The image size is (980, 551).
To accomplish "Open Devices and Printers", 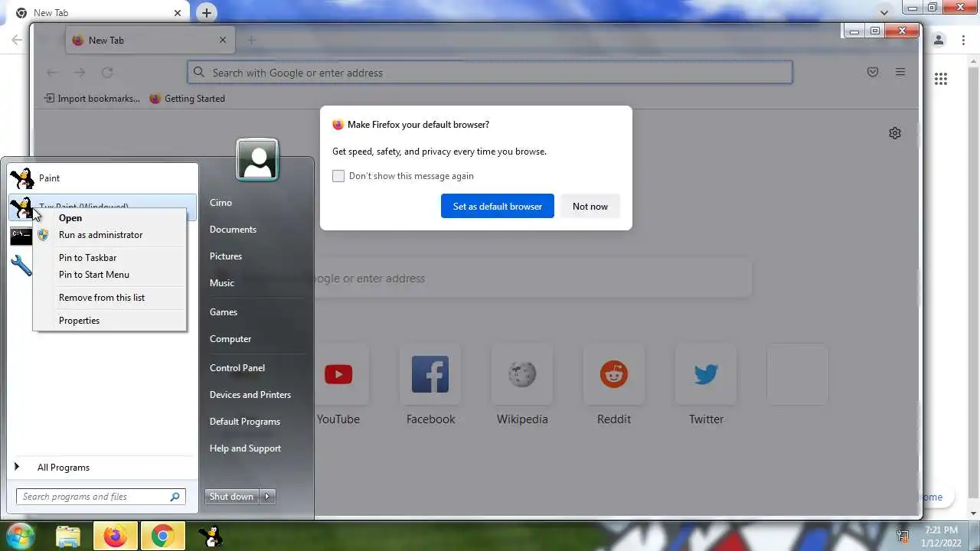I will pos(250,395).
